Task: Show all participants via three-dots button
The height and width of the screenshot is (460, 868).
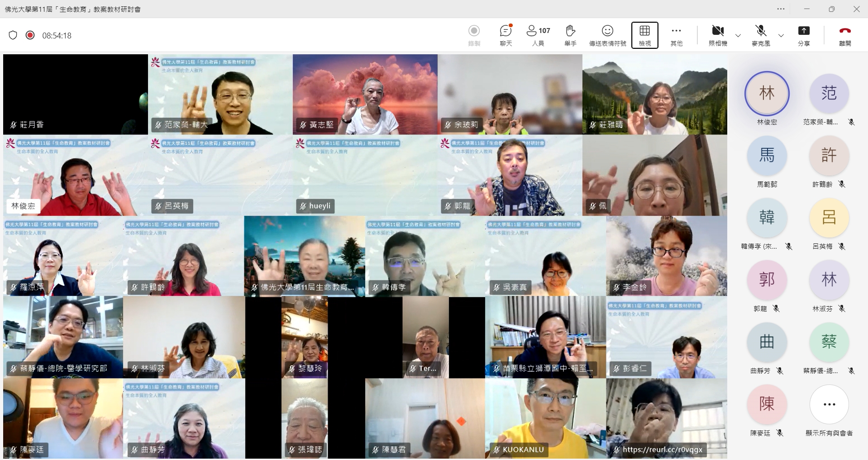Action: click(x=829, y=405)
